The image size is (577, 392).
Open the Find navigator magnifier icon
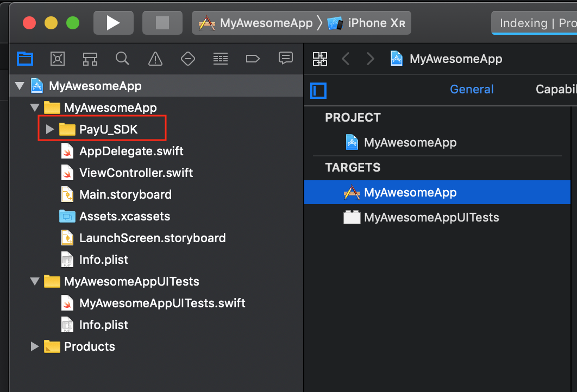123,59
